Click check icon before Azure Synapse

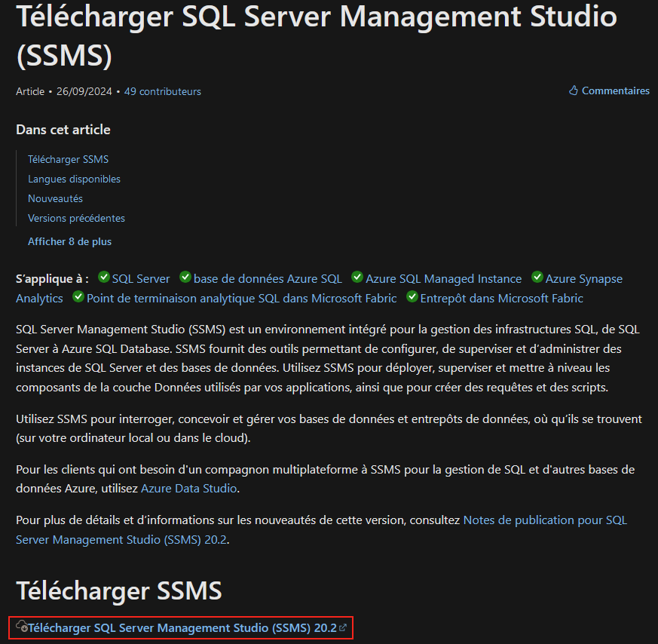tap(537, 277)
